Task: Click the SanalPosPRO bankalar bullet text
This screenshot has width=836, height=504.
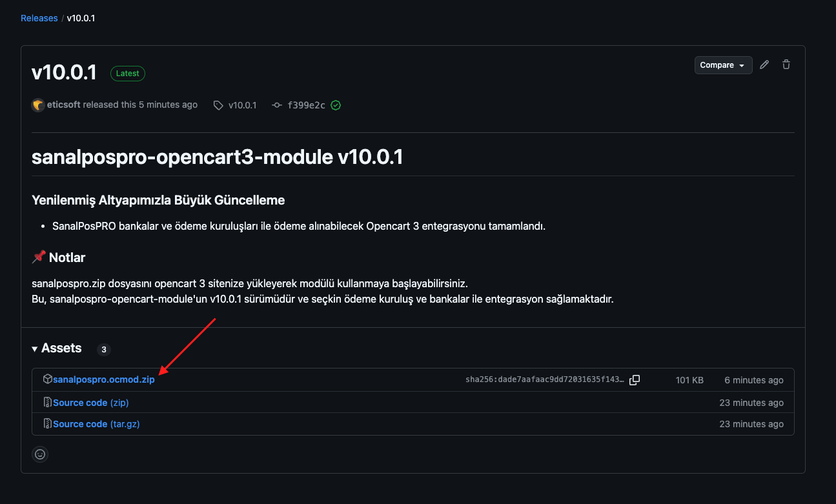Action: pyautogui.click(x=299, y=227)
